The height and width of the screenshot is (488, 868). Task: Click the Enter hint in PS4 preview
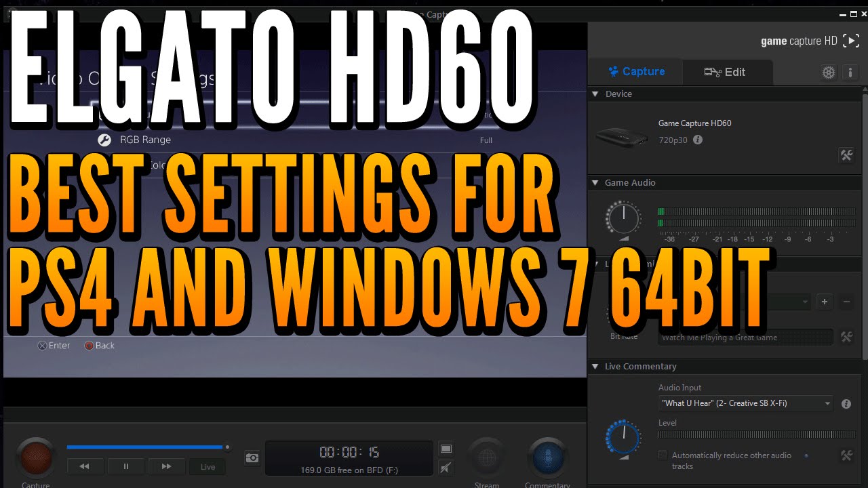coord(54,346)
